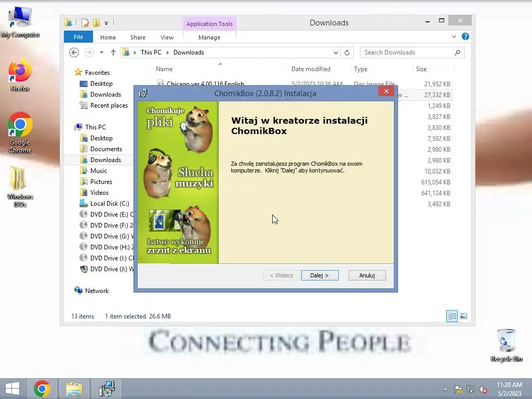This screenshot has width=532, height=399.
Task: Click the installer icon in taskbar
Action: click(x=107, y=389)
